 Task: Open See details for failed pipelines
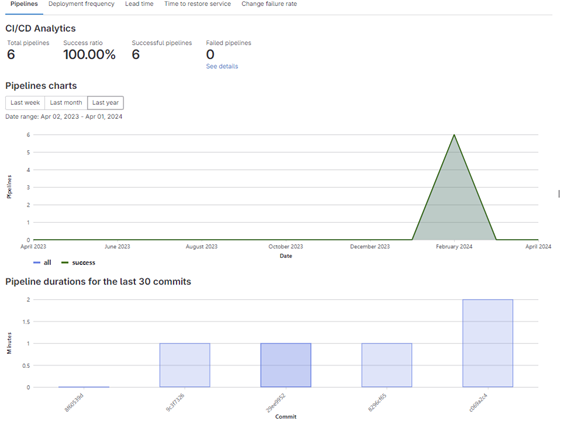click(222, 67)
